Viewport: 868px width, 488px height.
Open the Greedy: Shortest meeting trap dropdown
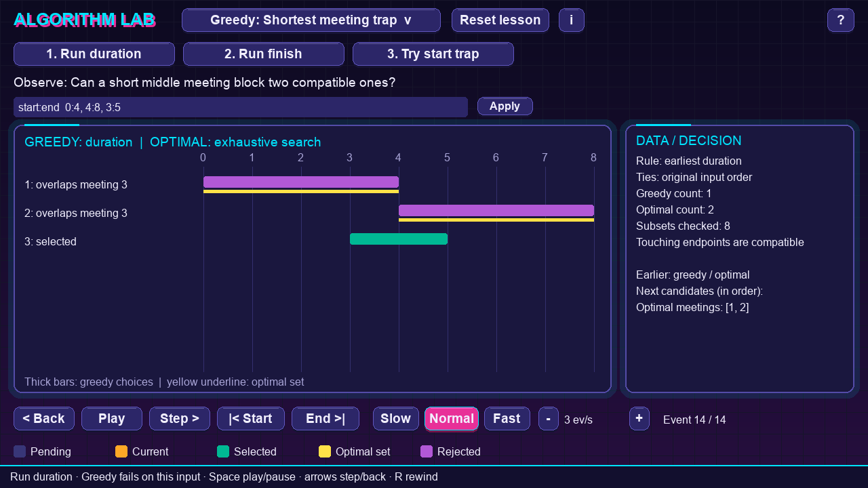311,20
